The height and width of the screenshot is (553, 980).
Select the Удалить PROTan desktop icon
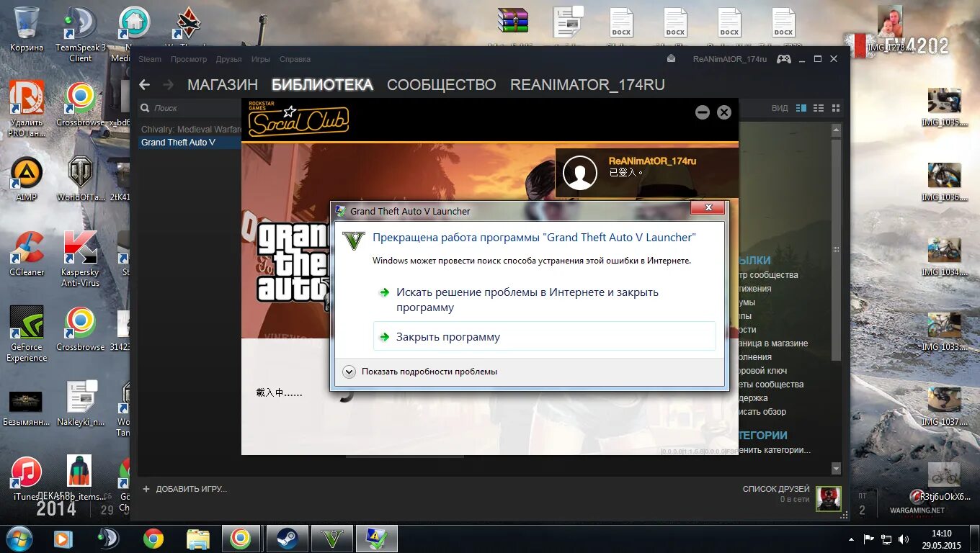coord(27,109)
